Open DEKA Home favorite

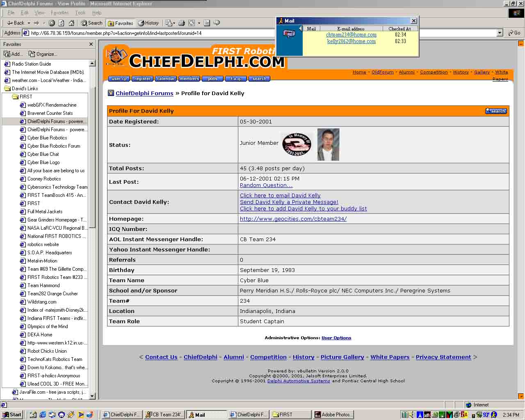click(36, 335)
